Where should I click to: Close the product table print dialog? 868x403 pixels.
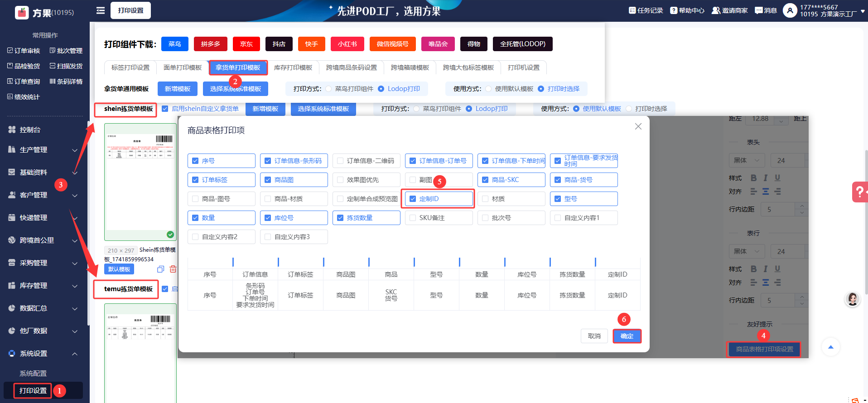point(638,127)
